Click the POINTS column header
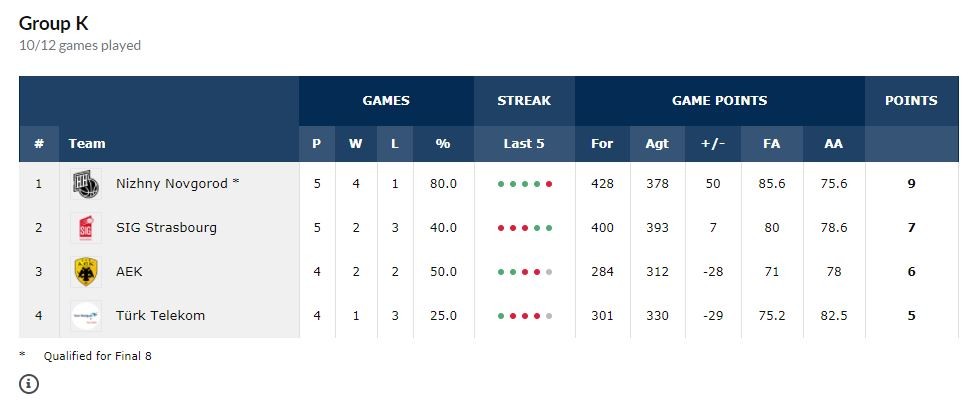This screenshot has width=974, height=403. [x=911, y=101]
